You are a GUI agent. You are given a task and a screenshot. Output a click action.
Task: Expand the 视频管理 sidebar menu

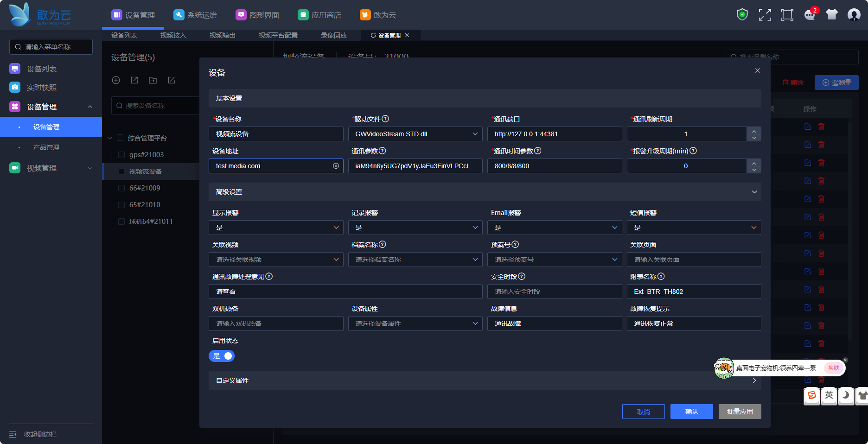51,168
